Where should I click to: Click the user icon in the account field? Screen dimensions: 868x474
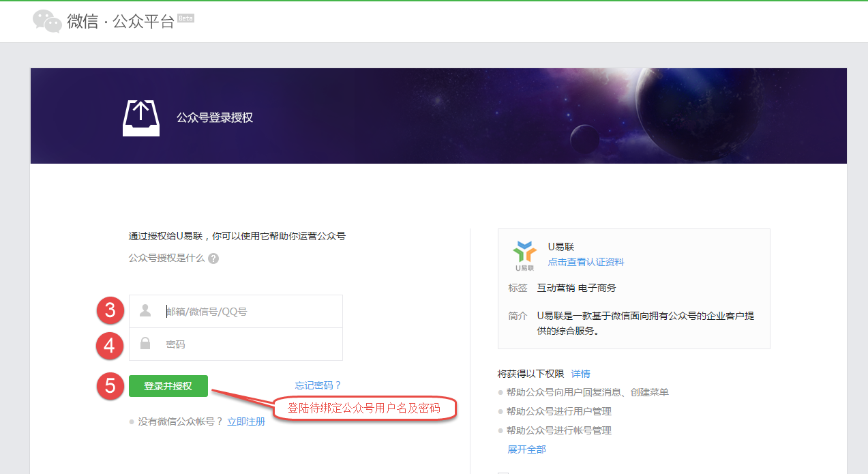click(145, 310)
